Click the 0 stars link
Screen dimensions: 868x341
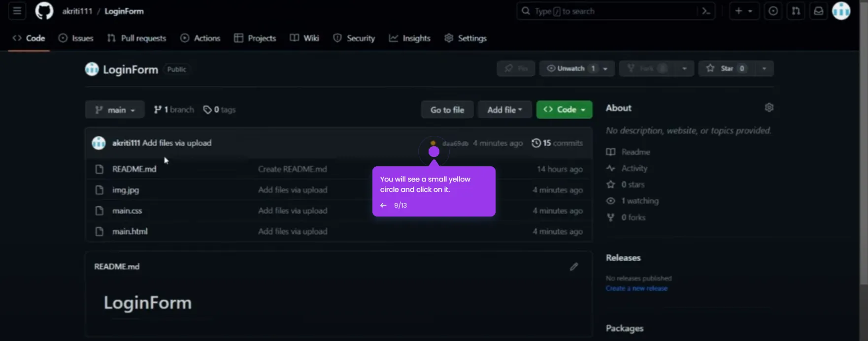point(625,185)
